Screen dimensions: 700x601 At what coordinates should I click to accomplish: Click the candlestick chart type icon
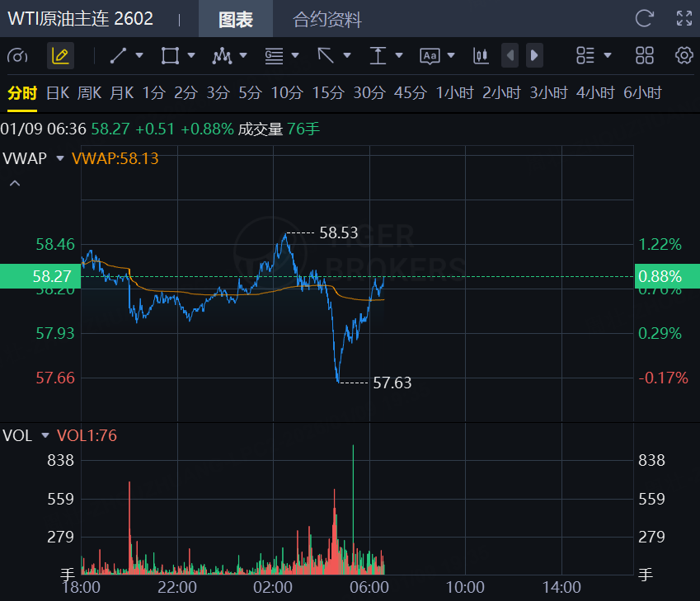[x=481, y=56]
